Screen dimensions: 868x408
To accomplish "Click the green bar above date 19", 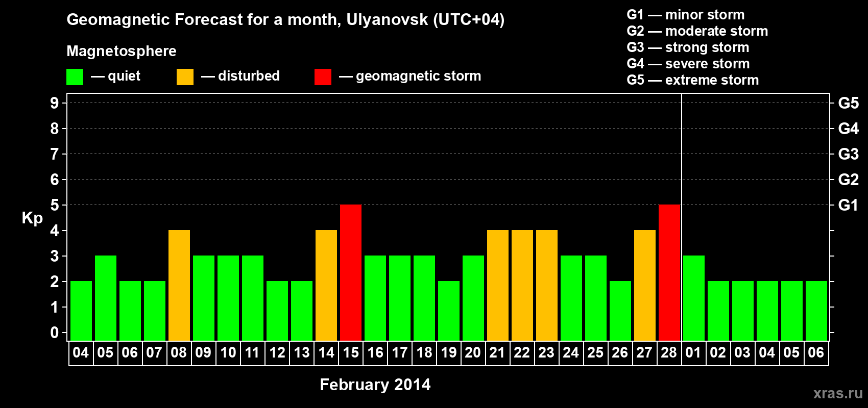I will click(449, 311).
